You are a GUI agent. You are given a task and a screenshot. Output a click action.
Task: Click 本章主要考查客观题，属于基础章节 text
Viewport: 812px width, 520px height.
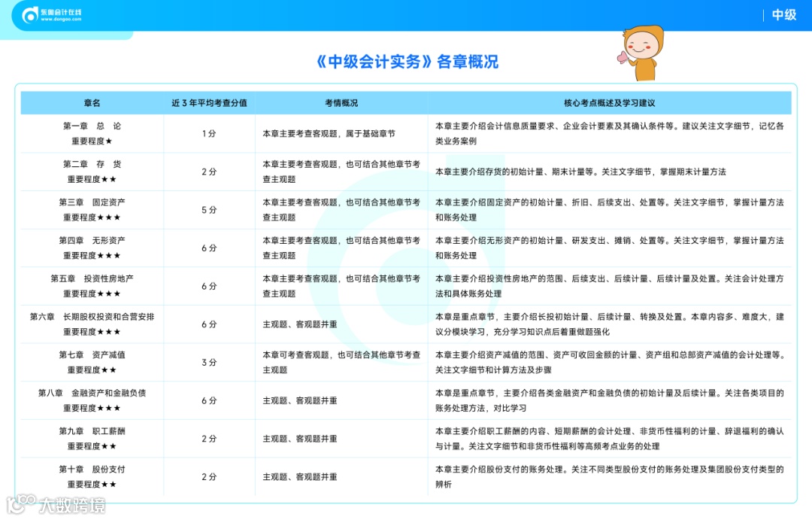coord(329,133)
